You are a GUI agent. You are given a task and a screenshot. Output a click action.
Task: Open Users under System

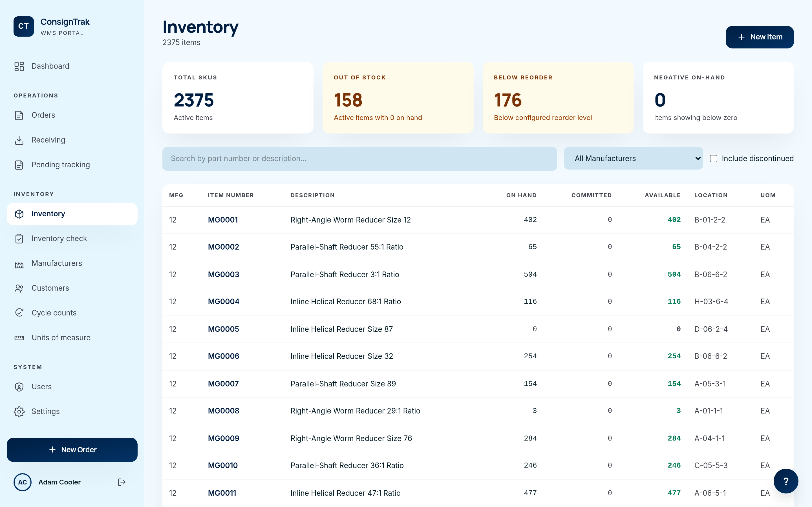coord(42,386)
